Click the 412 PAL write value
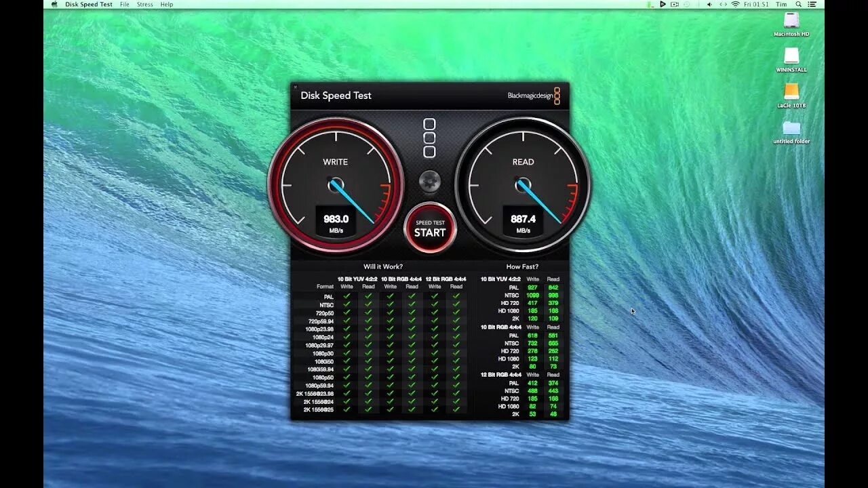 (x=532, y=383)
